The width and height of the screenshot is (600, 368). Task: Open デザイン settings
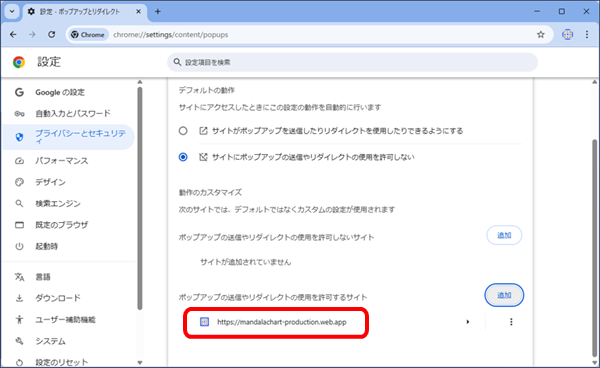tap(69, 182)
